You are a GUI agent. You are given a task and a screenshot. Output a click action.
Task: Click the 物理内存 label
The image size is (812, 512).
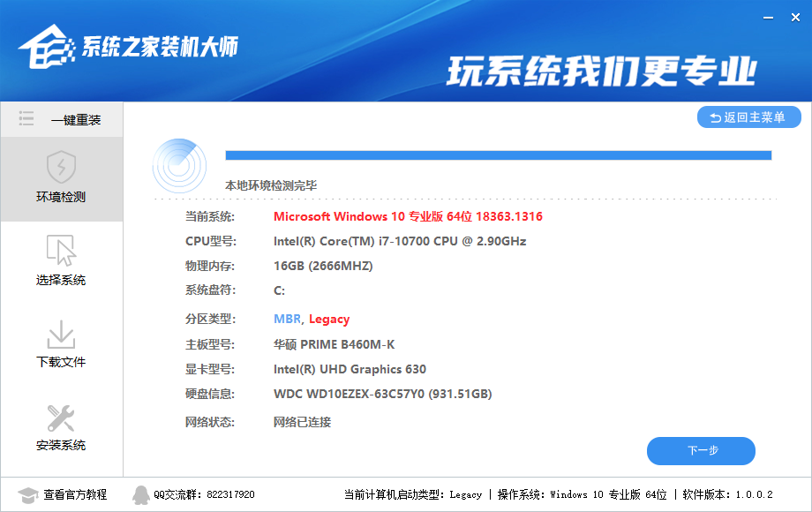210,266
